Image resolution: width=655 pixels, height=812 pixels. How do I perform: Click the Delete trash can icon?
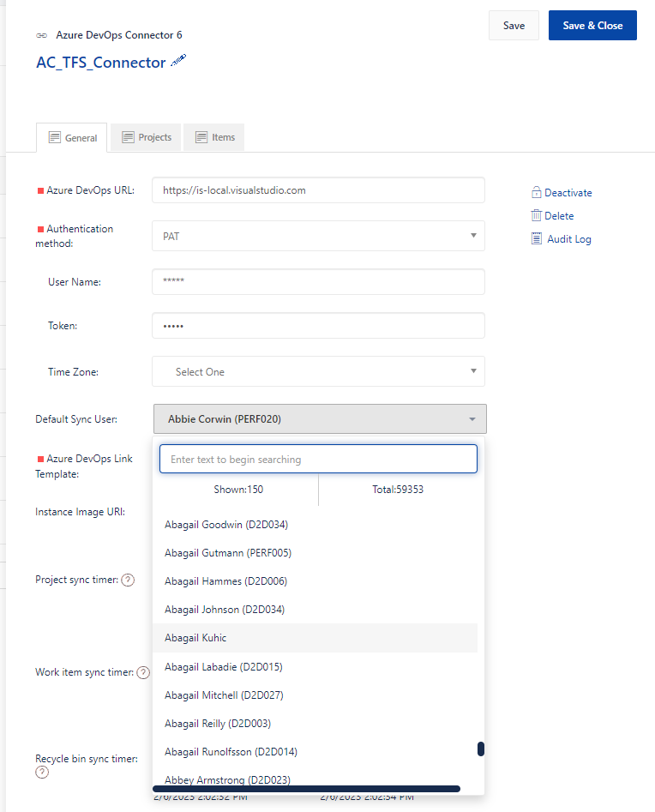[x=536, y=215]
